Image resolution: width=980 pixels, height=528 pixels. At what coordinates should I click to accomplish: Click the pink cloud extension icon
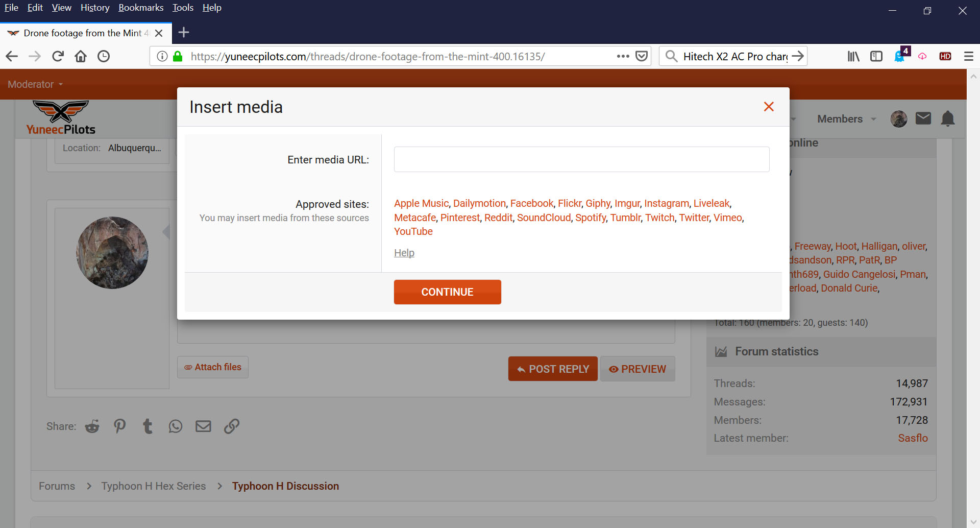(922, 56)
